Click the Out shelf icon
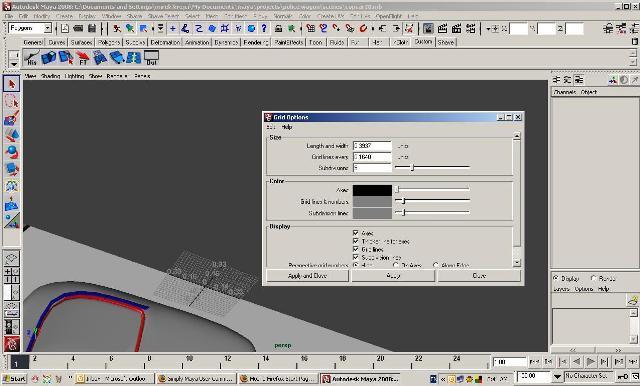The height and width of the screenshot is (386, 640). point(151,58)
